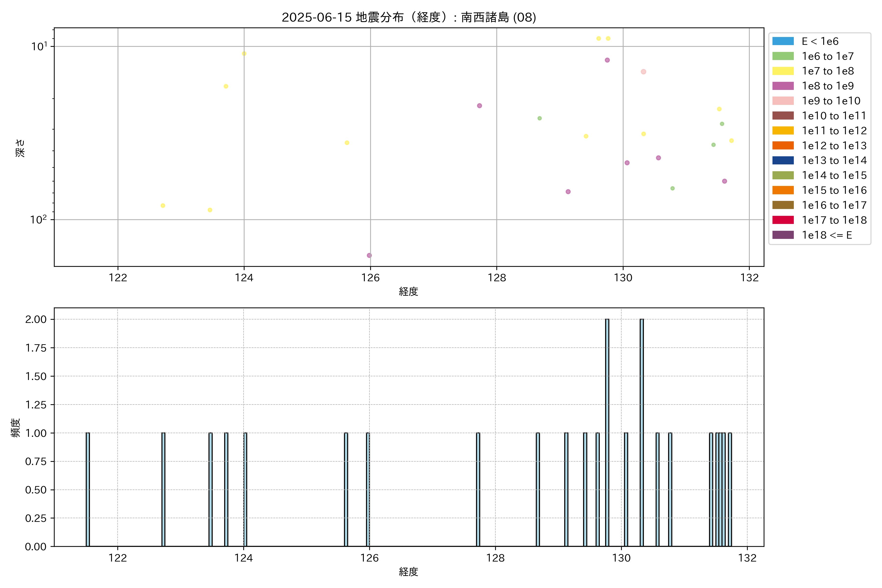The width and height of the screenshot is (882, 588).
Task: Click the navy '1e13 to 1e14' legend swatch
Action: [783, 160]
